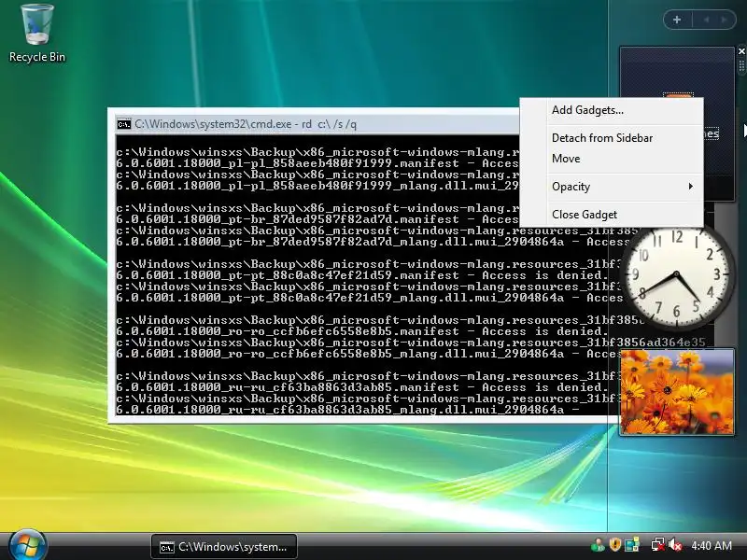Screen dimensions: 747x560
Task: Open the Opacity submenu arrow
Action: (690, 186)
